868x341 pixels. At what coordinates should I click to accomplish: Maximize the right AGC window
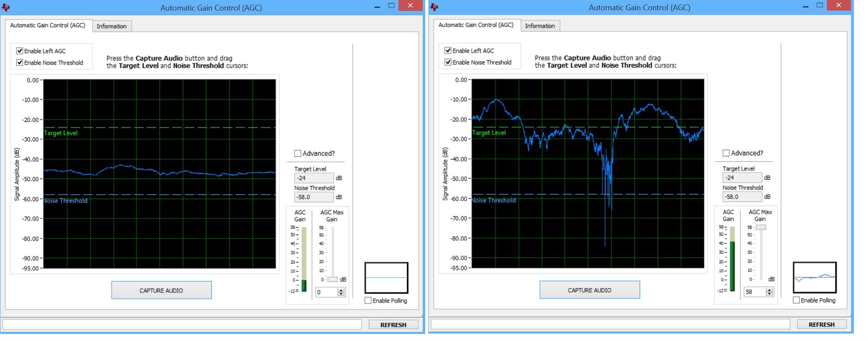[820, 5]
